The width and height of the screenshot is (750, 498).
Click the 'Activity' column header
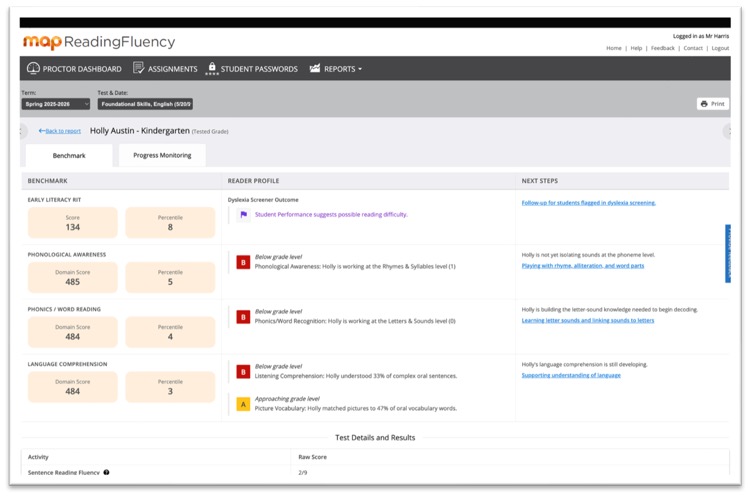coord(38,457)
